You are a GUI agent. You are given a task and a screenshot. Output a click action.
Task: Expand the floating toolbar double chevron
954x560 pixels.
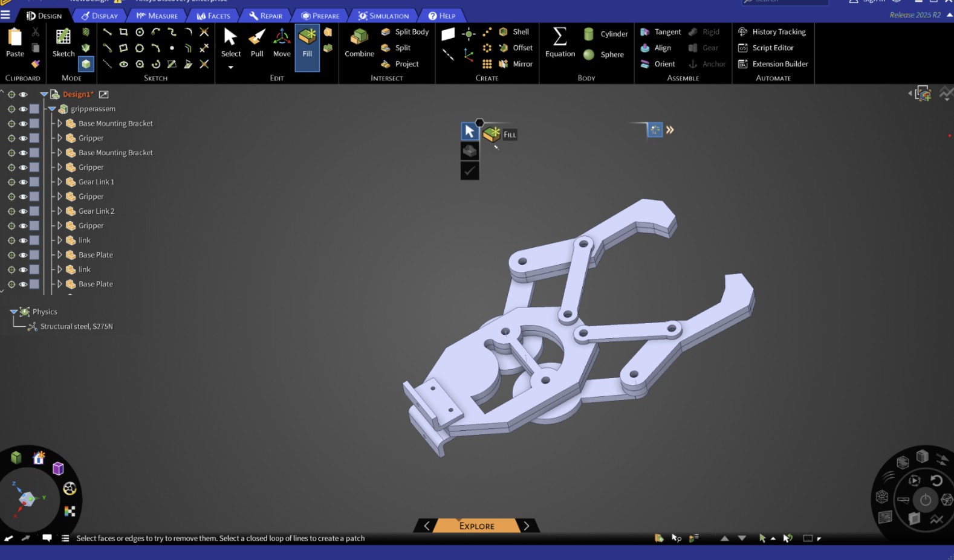[670, 129]
